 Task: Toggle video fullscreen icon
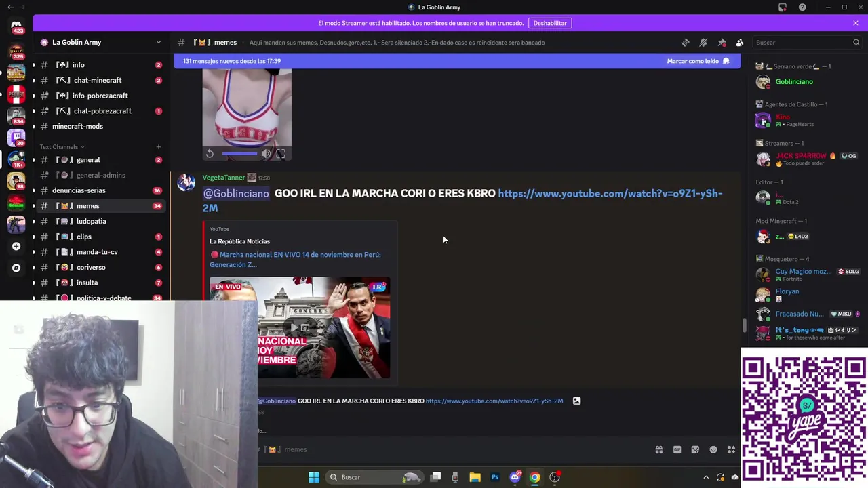click(x=281, y=154)
